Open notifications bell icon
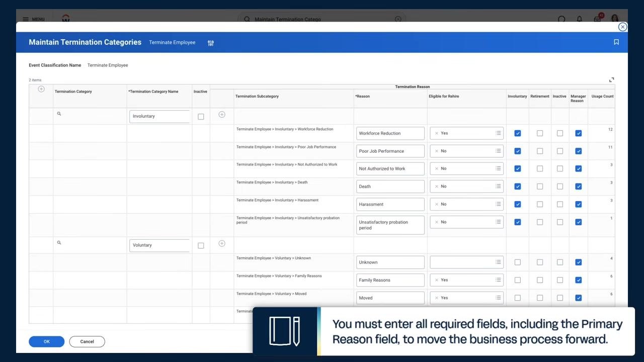The image size is (644, 362). 580,19
